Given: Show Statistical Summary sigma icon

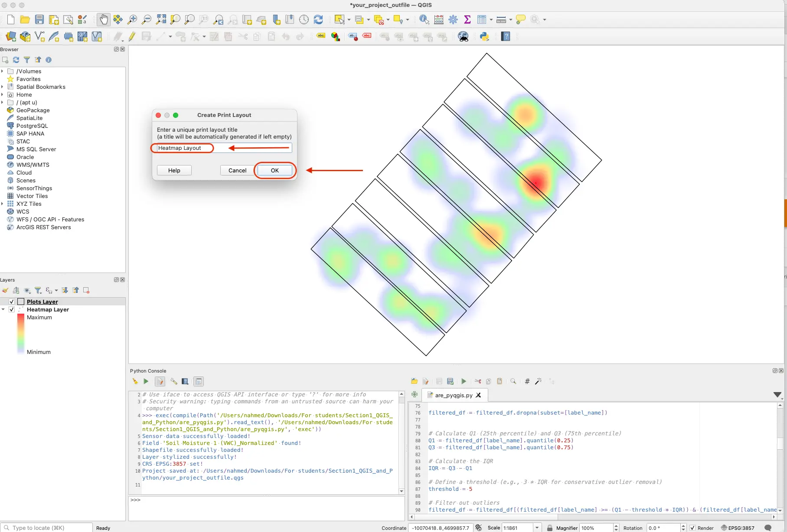Looking at the screenshot, I should click(467, 19).
